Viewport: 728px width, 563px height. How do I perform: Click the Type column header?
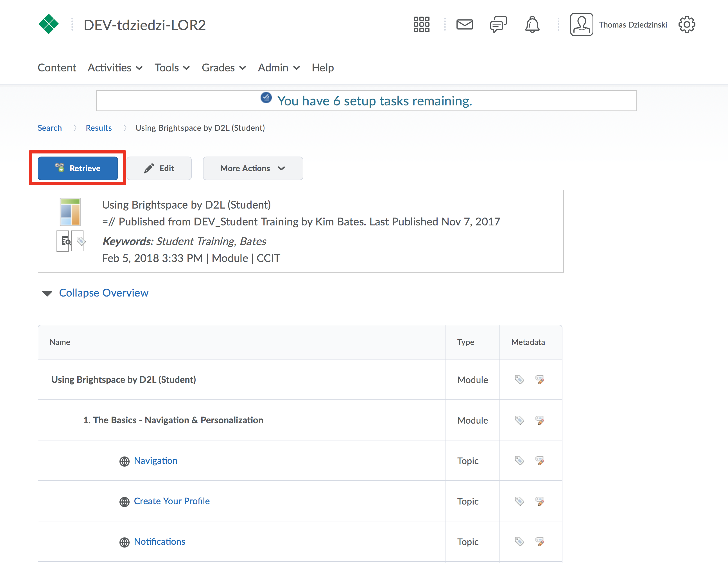tap(465, 342)
